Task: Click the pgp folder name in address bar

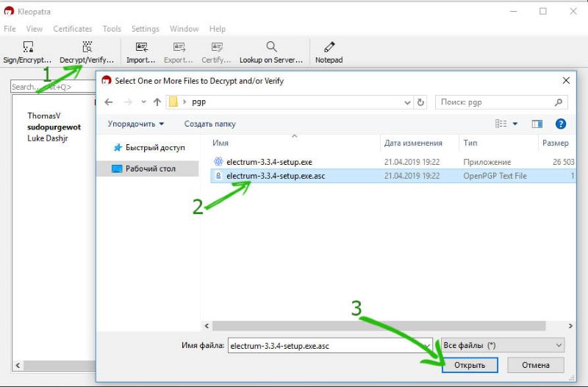Action: (x=198, y=102)
